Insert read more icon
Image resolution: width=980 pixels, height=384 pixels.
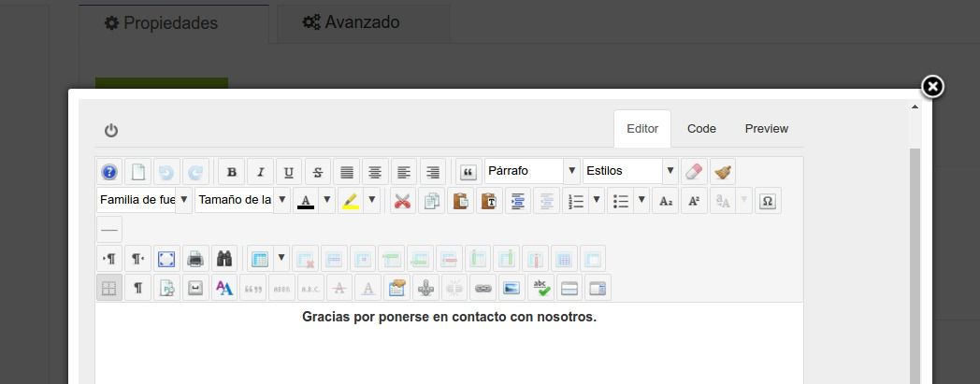pyautogui.click(x=598, y=287)
